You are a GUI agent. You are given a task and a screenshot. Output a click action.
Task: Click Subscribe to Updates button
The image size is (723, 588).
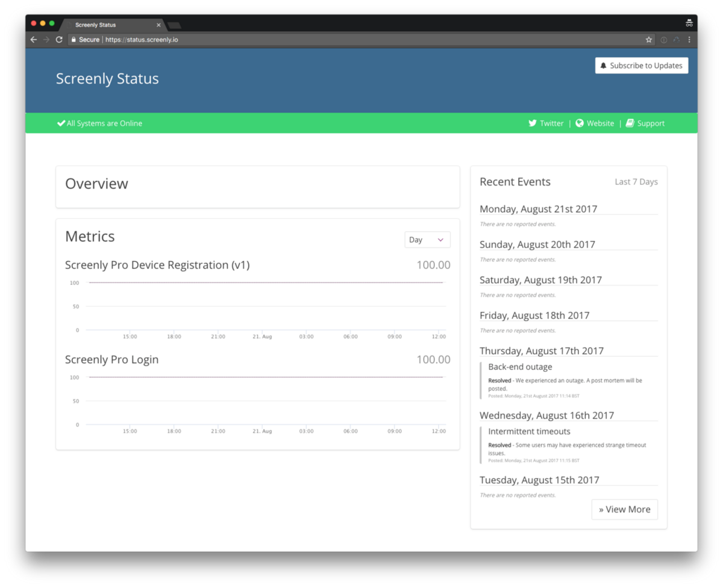(642, 66)
